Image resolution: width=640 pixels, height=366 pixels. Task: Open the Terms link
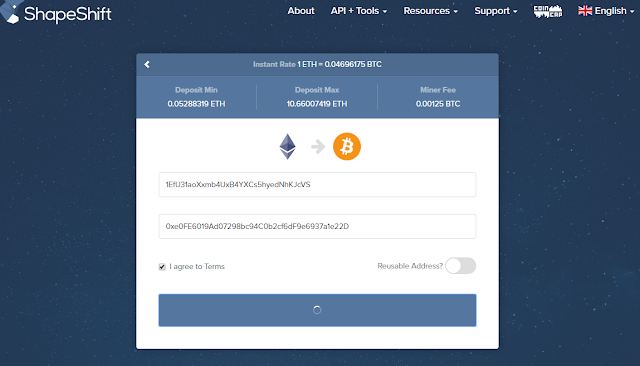214,266
